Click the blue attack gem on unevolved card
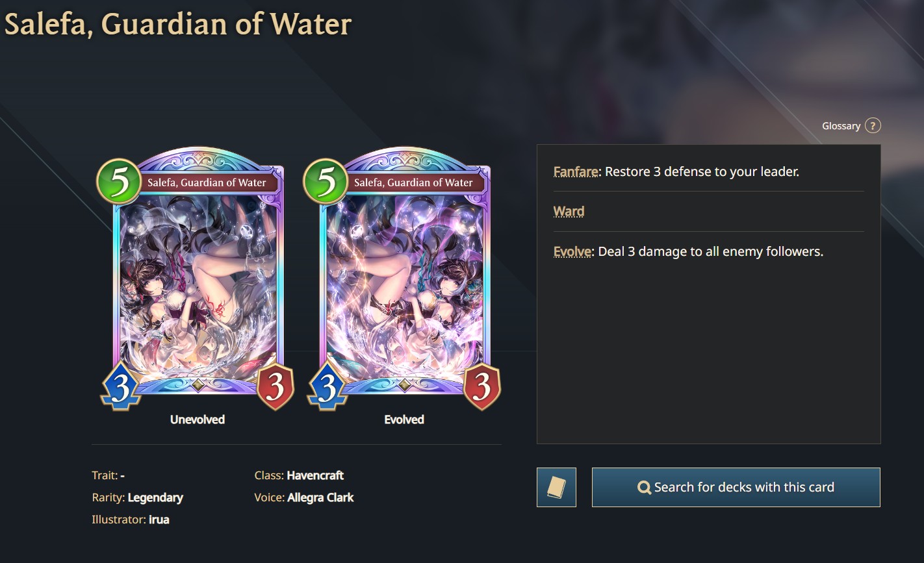Image resolution: width=924 pixels, height=563 pixels. [x=121, y=387]
